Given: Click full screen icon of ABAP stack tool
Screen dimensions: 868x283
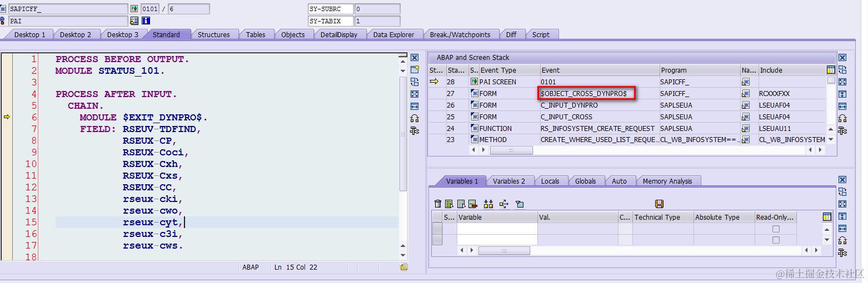Looking at the screenshot, I should pyautogui.click(x=842, y=82).
